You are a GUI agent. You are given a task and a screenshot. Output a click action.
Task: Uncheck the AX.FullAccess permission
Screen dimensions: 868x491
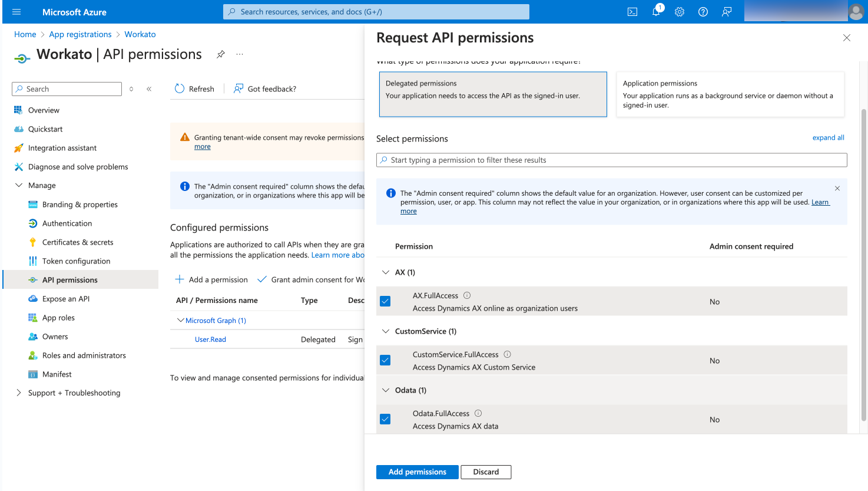[x=385, y=301]
